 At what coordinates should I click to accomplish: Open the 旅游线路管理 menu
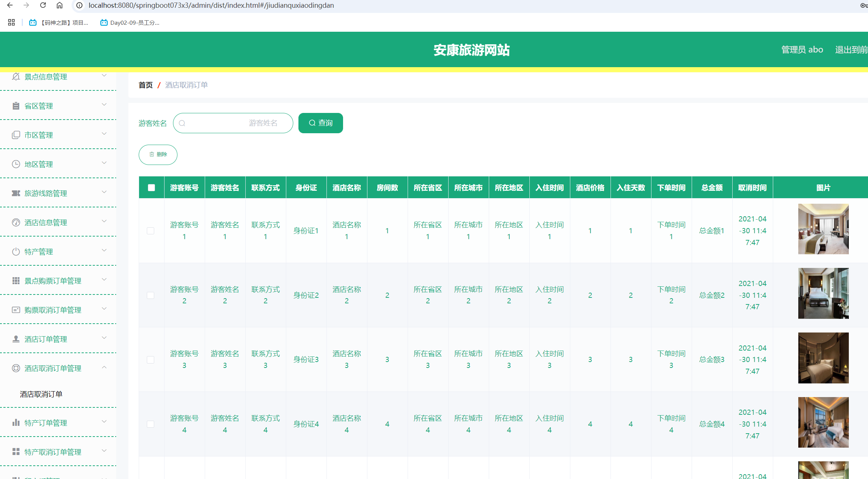[x=58, y=193]
